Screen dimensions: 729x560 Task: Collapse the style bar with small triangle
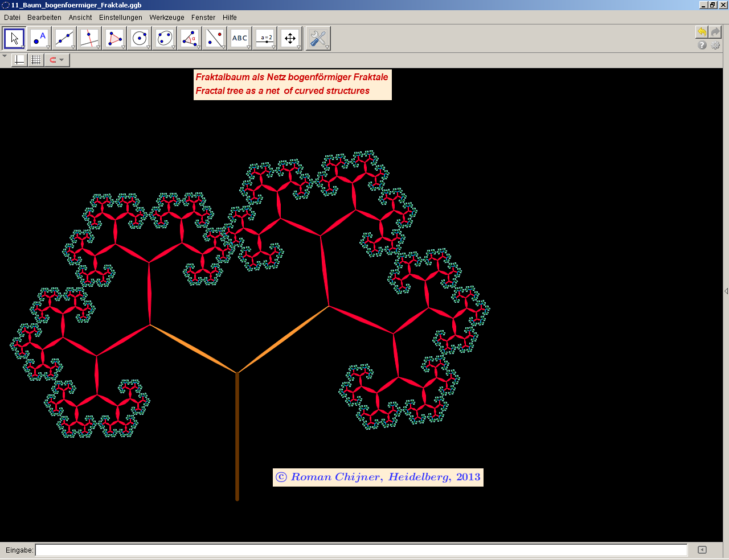click(x=5, y=56)
